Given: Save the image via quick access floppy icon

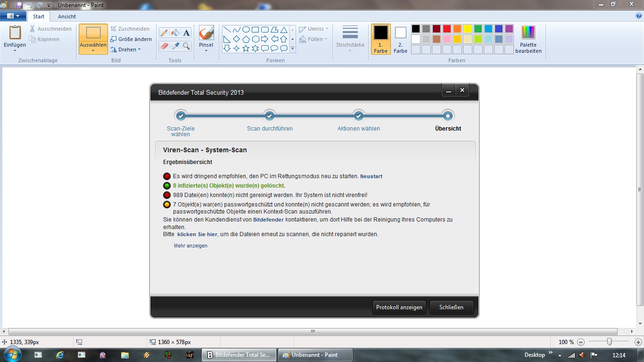Looking at the screenshot, I should 19,5.
